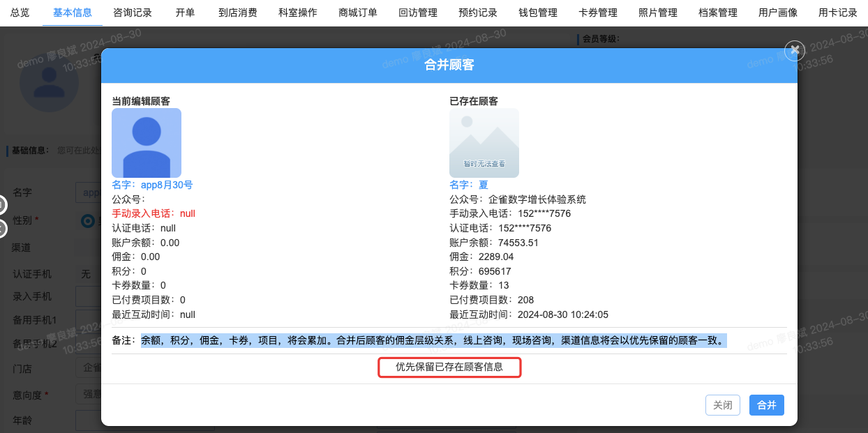Click the background profile avatar at top left
The image size is (868, 433).
pyautogui.click(x=49, y=82)
